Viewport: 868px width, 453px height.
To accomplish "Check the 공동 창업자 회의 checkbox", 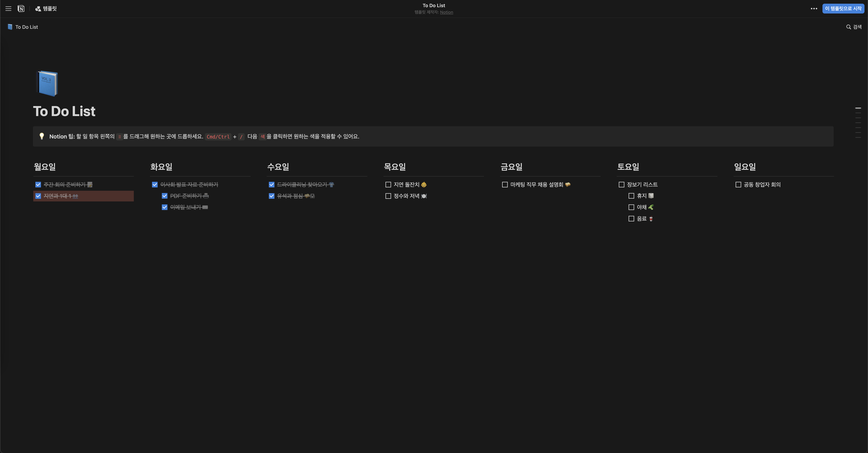I will pos(738,184).
